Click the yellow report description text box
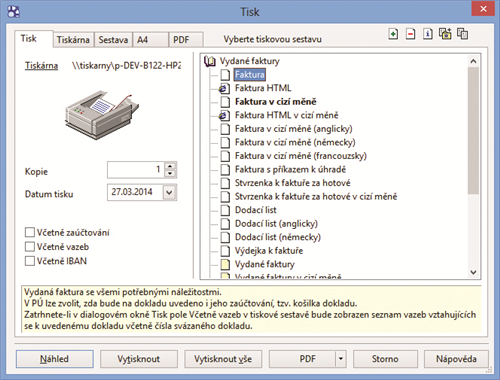500x380 pixels. (252, 309)
